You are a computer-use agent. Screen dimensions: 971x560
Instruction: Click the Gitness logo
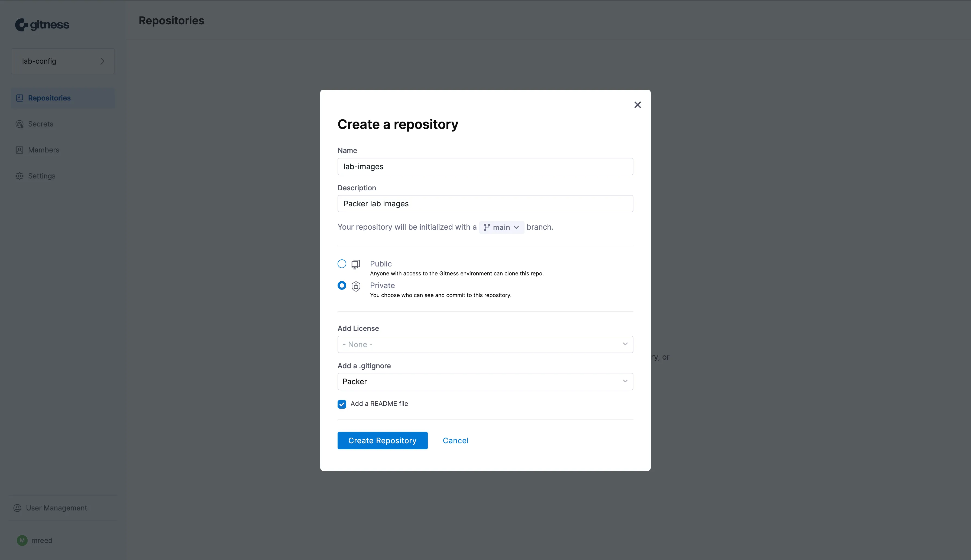[42, 25]
